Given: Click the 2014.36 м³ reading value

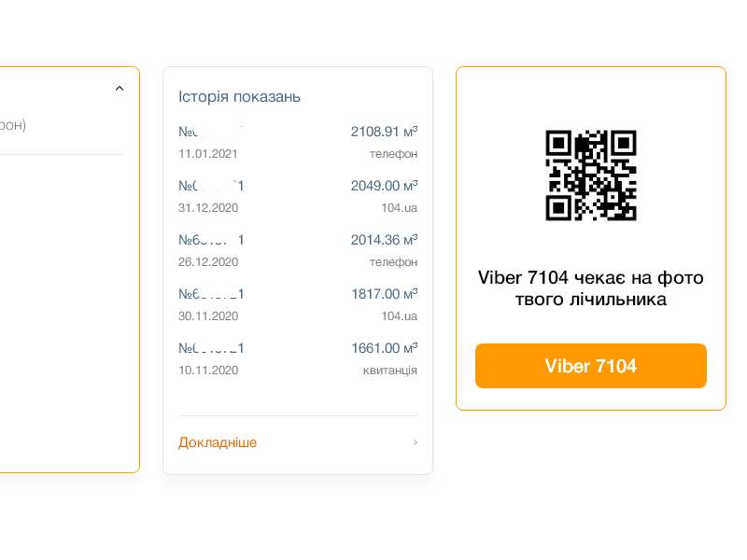Looking at the screenshot, I should (384, 240).
